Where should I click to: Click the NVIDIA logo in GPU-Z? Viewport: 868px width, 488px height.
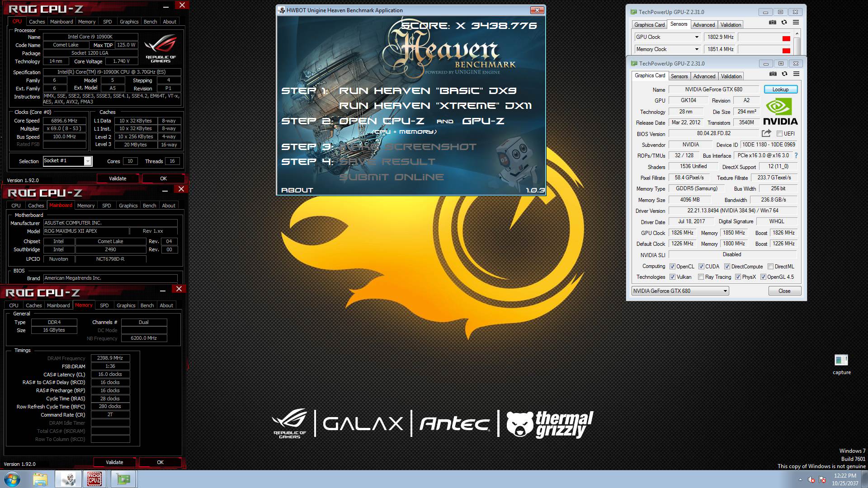780,112
